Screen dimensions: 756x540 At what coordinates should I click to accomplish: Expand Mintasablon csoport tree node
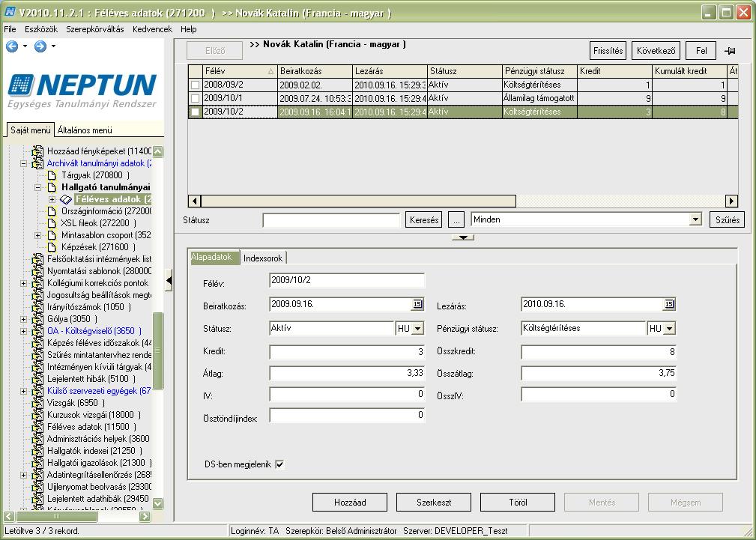(37, 235)
